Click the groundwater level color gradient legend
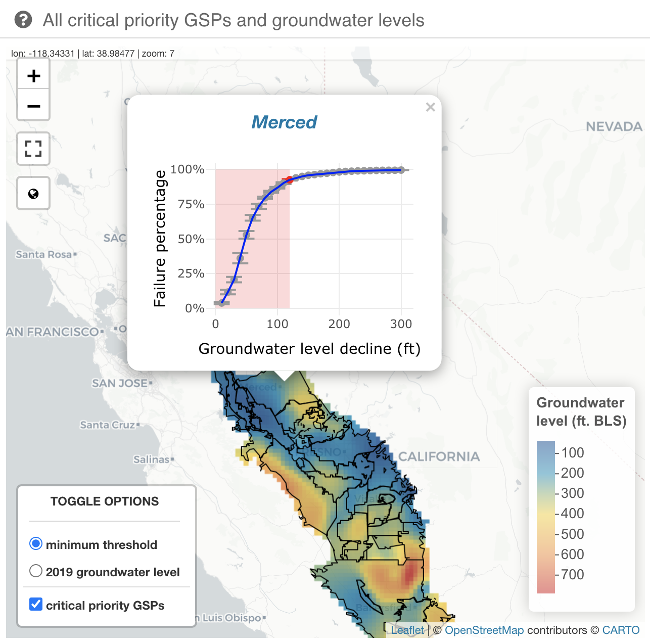Screen dimensions: 650x644 (546, 517)
